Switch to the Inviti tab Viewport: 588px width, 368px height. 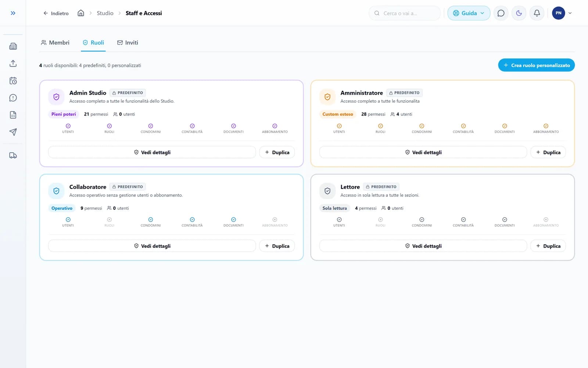tap(128, 43)
